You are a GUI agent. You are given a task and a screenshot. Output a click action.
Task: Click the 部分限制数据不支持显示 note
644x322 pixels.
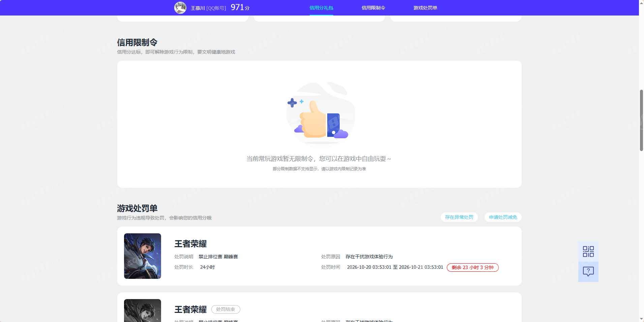coord(319,169)
